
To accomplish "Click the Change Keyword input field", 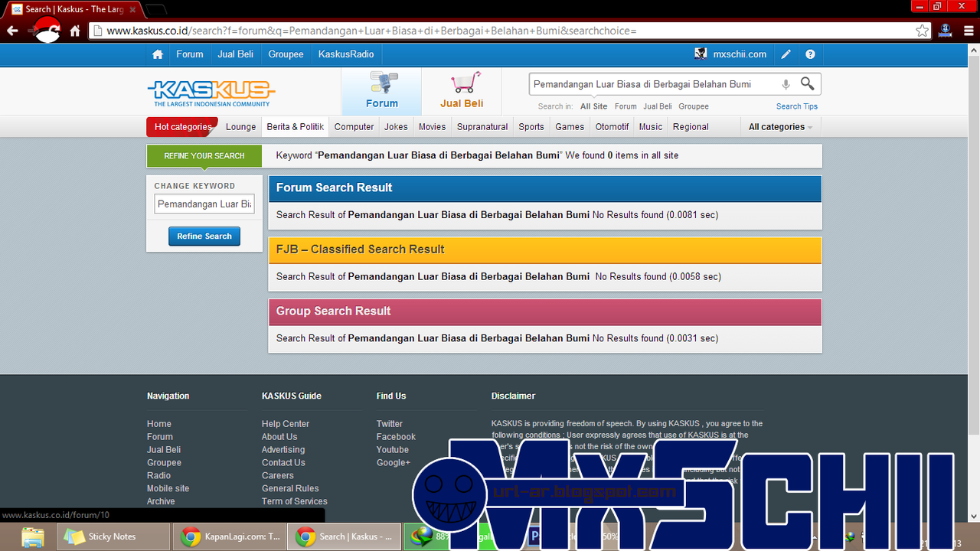I will click(204, 204).
